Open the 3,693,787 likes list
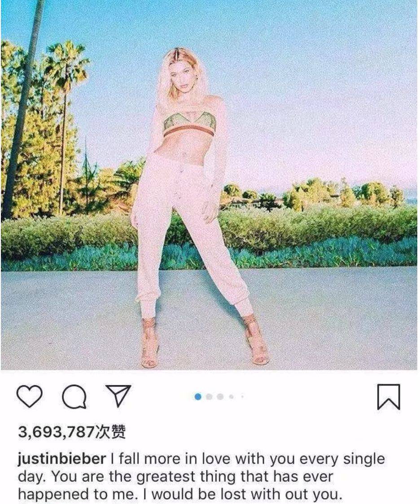420x504 pixels. pos(71,432)
